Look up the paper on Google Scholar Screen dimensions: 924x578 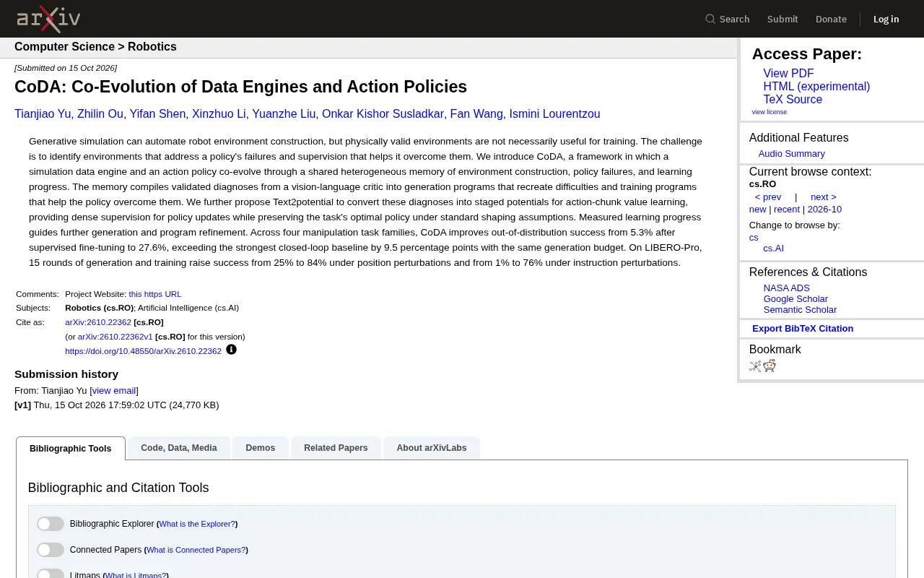click(x=796, y=299)
